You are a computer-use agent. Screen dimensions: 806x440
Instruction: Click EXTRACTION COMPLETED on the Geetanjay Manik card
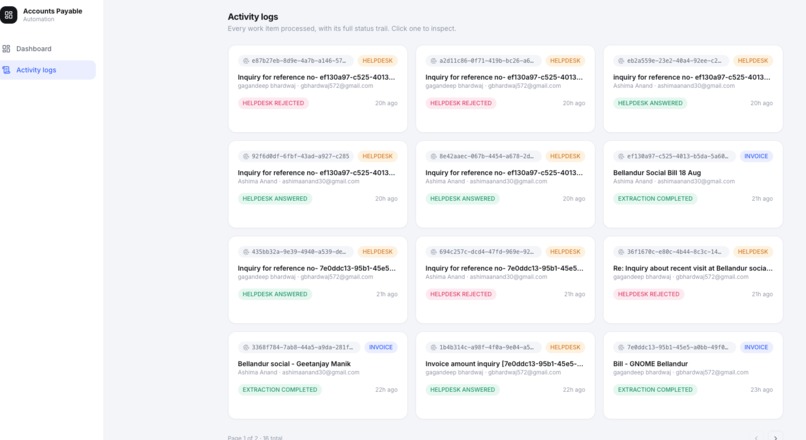pos(280,390)
